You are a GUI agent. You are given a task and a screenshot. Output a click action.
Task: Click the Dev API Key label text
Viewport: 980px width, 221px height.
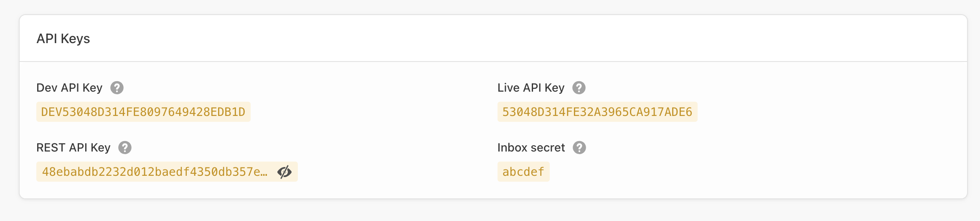[69, 88]
